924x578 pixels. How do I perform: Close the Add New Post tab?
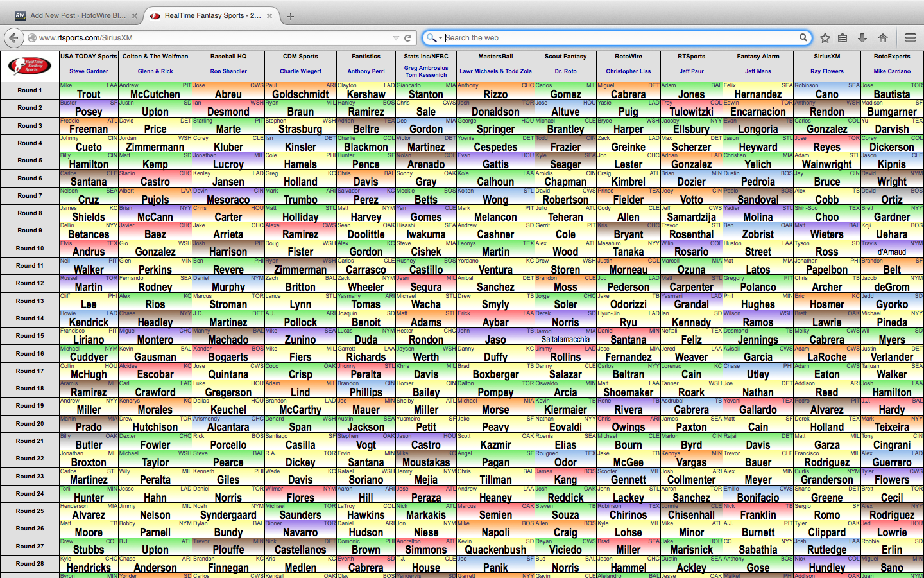tap(135, 16)
